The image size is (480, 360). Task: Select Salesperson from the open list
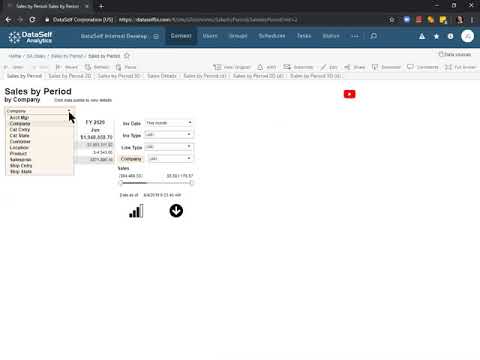tap(21, 160)
